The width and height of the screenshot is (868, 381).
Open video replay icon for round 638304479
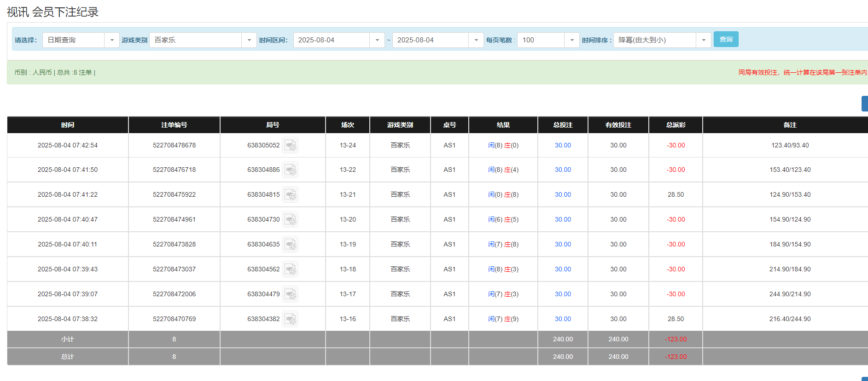[x=290, y=294]
